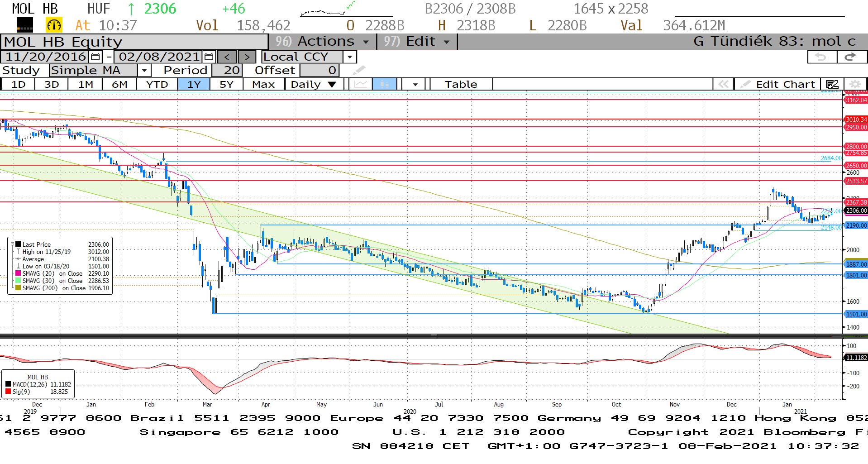Screen dimensions: 868x464
Task: Click the SMAVG (20) magenta swatch
Action: click(19, 273)
